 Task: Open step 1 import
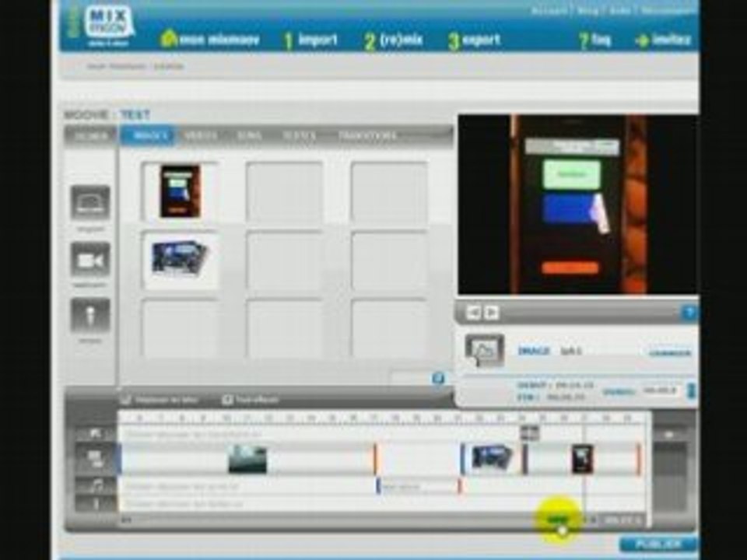coord(310,40)
